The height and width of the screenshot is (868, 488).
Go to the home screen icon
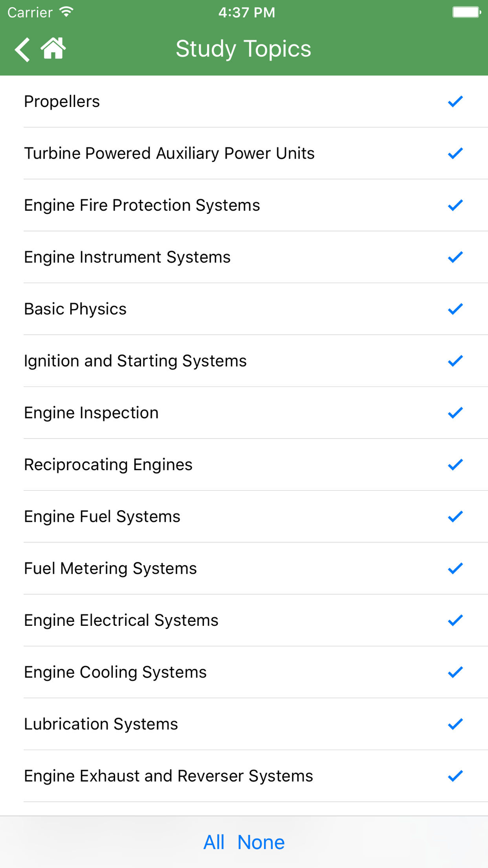(53, 48)
